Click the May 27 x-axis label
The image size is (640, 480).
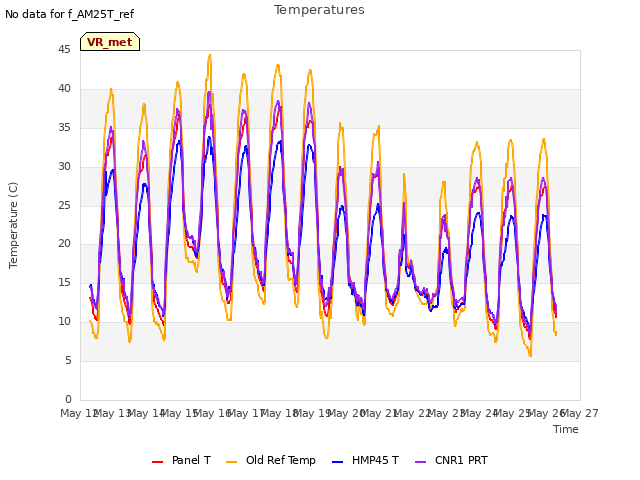[582, 413]
